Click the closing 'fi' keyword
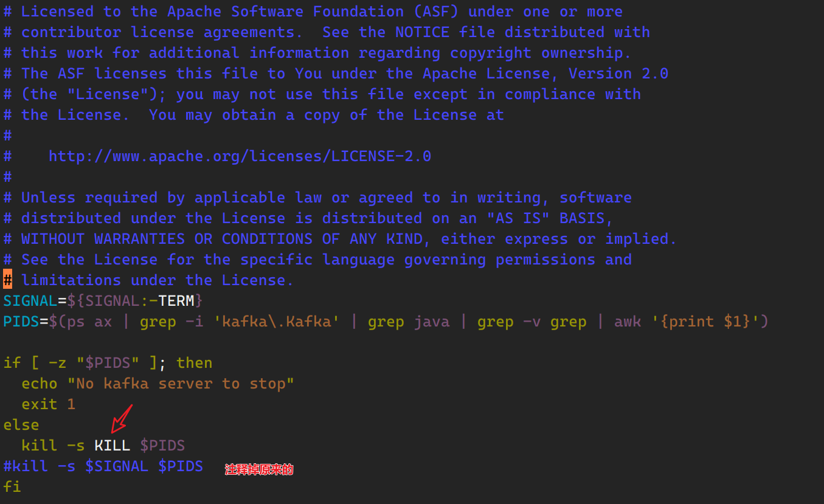Image resolution: width=824 pixels, height=504 pixels. click(12, 487)
